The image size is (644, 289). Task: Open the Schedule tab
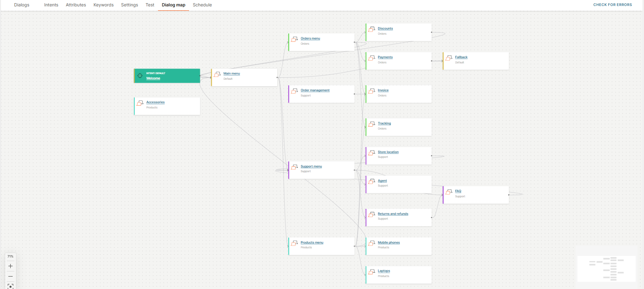(202, 5)
